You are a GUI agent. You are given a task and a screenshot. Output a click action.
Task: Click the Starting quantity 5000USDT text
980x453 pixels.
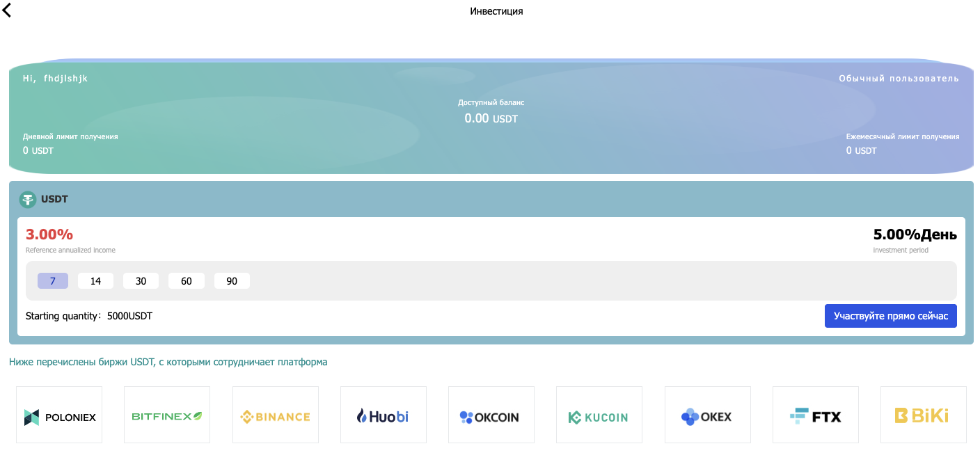coord(89,316)
